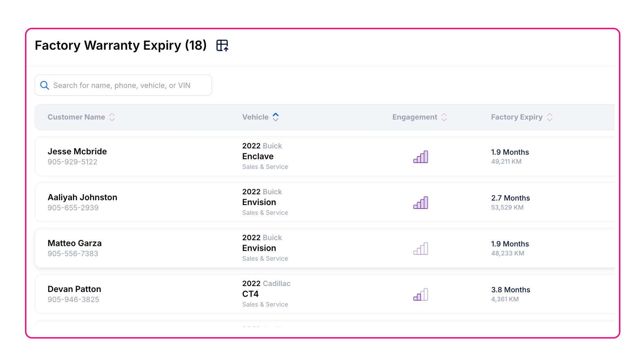Click the export table icon beside title
The image size is (644, 358).
pyautogui.click(x=222, y=46)
